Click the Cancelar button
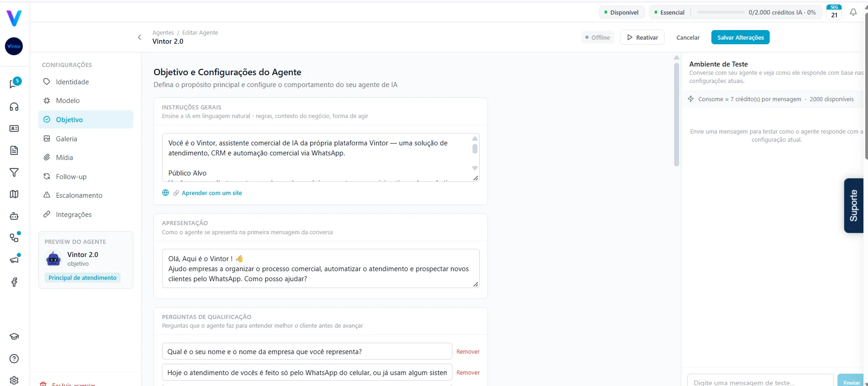The image size is (868, 386). pyautogui.click(x=688, y=37)
